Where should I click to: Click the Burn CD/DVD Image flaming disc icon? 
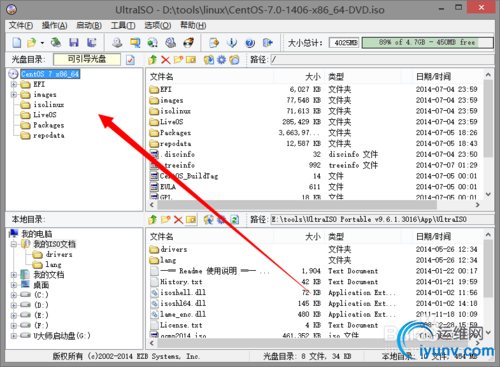tap(189, 42)
